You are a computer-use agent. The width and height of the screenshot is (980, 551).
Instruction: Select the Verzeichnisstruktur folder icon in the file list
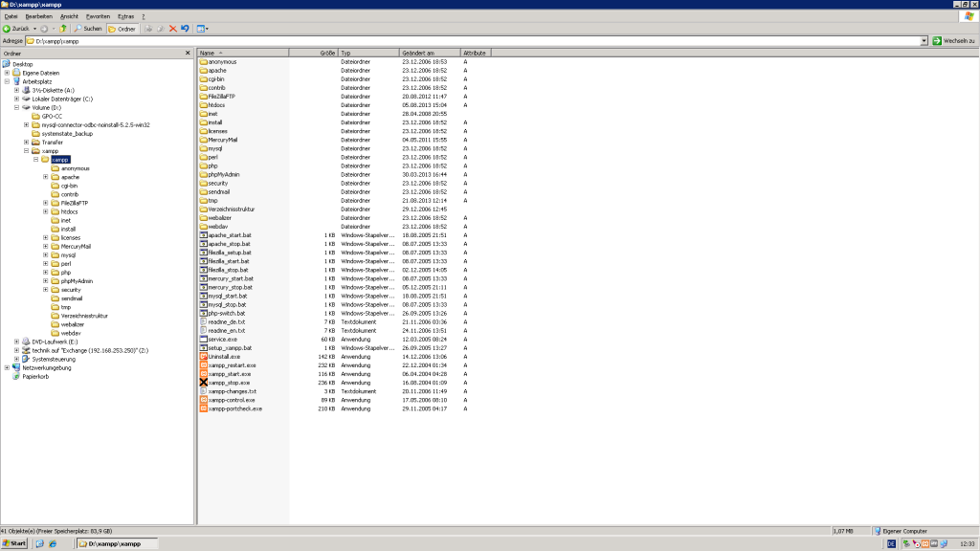[x=203, y=209]
